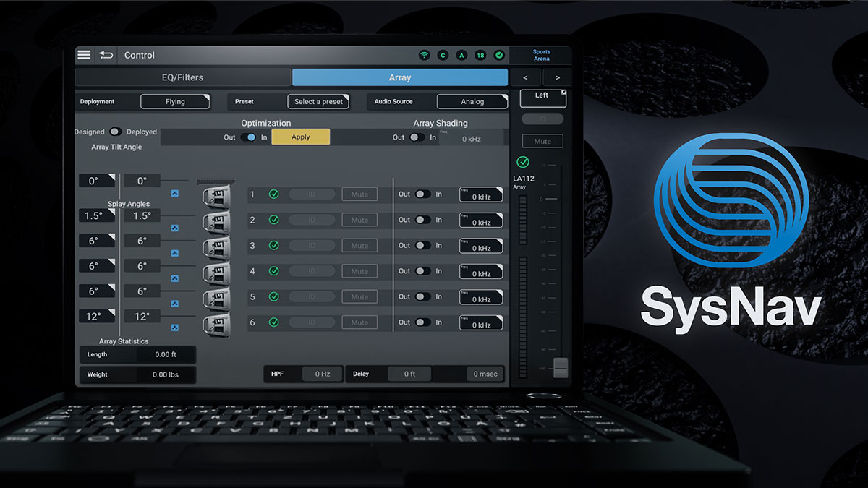
Task: Click the top bar green checkmark status
Action: pos(499,56)
